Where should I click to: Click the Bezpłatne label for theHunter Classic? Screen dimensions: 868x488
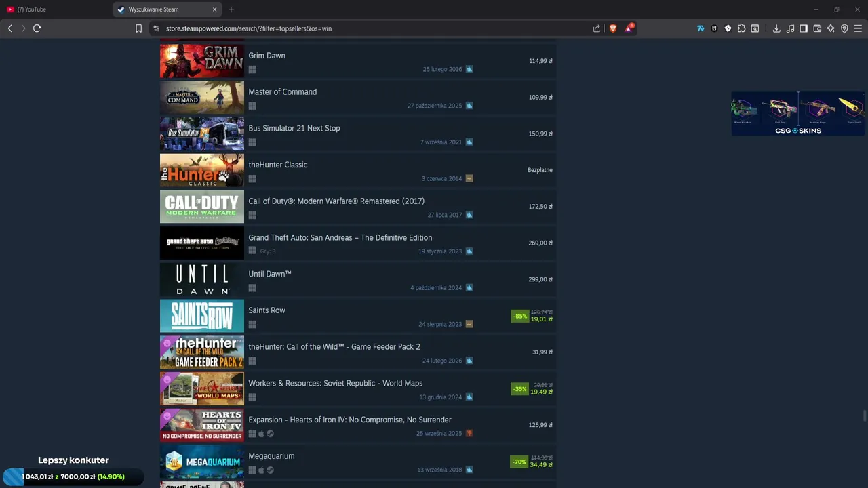coord(540,170)
